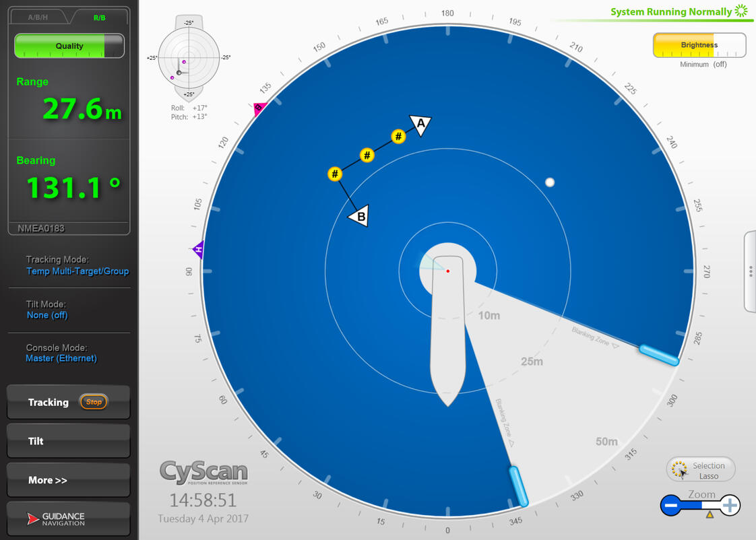This screenshot has height=540, width=756.
Task: Change the Tilt Mode None (off) setting
Action: [x=47, y=315]
